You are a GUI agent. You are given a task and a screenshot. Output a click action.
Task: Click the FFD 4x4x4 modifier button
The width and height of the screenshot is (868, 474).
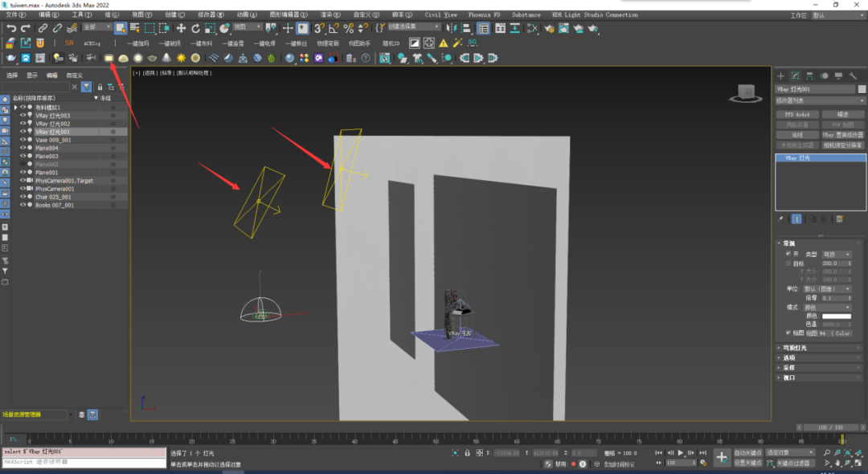(796, 115)
